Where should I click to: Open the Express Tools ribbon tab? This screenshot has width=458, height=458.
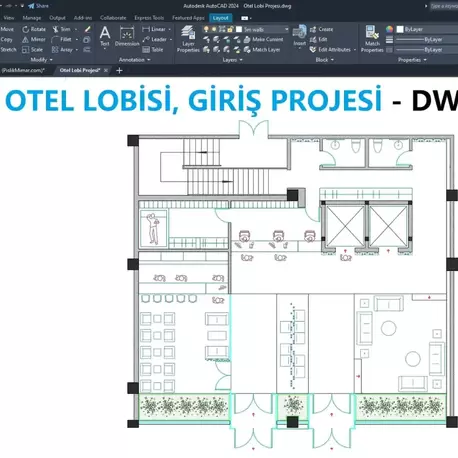coord(149,18)
